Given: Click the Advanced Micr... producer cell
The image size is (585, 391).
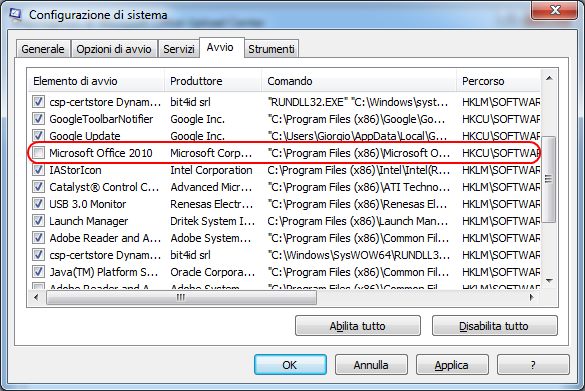Looking at the screenshot, I should 211,187.
